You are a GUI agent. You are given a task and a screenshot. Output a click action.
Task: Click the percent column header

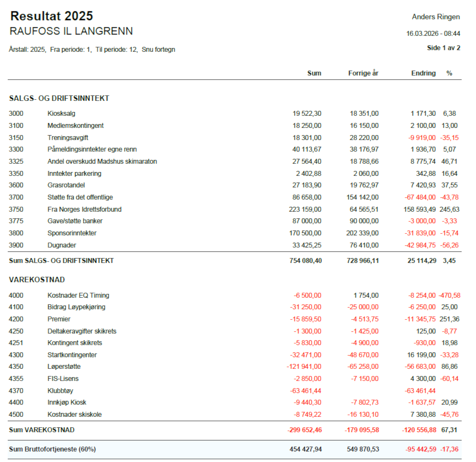click(449, 73)
